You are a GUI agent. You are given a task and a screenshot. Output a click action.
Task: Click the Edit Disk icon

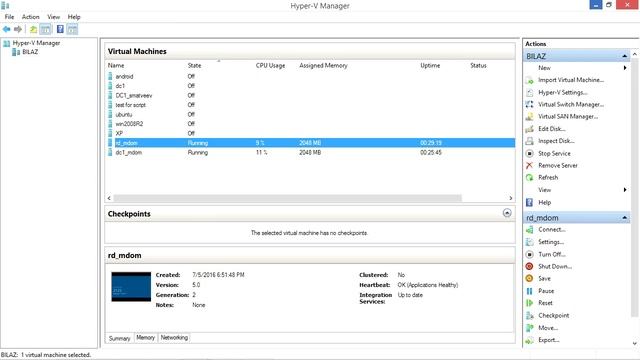pyautogui.click(x=529, y=129)
